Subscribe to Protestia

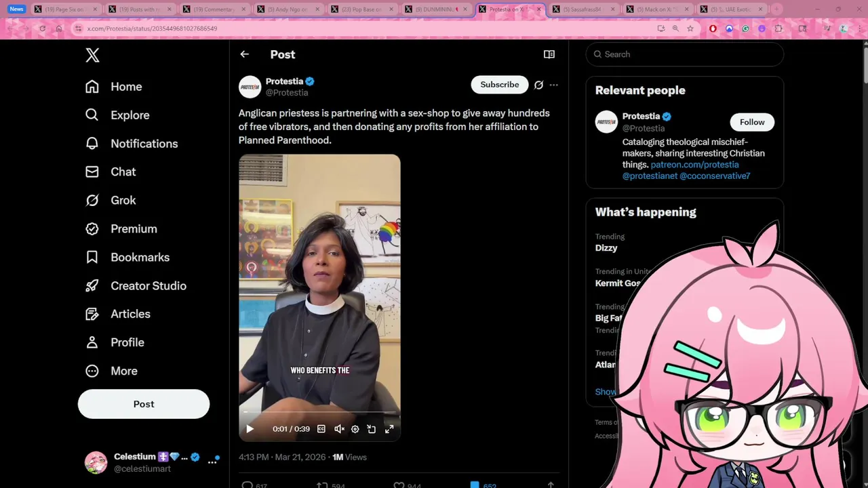pos(500,85)
